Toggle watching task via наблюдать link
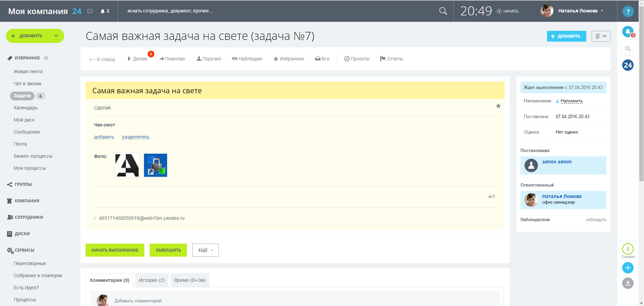The height and width of the screenshot is (306, 644). pyautogui.click(x=596, y=220)
